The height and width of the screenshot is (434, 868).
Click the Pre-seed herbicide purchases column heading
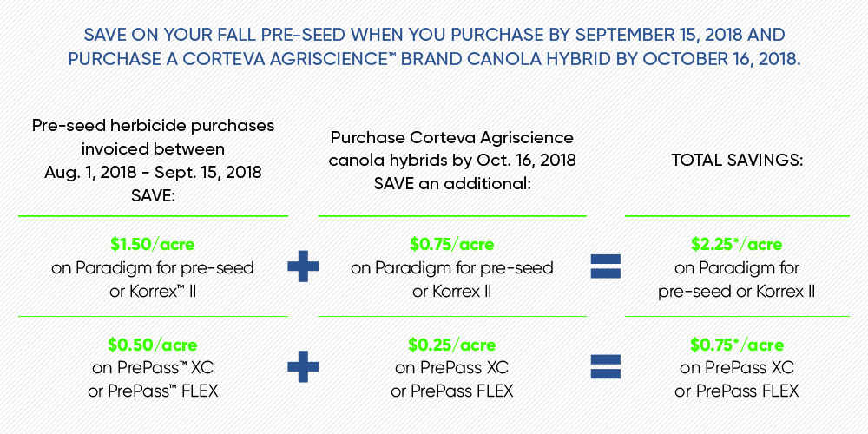tap(153, 161)
